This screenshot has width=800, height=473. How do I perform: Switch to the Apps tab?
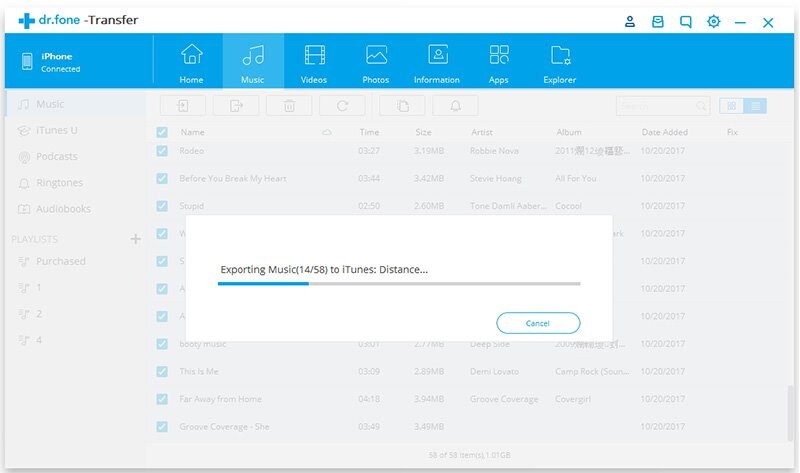click(x=498, y=62)
